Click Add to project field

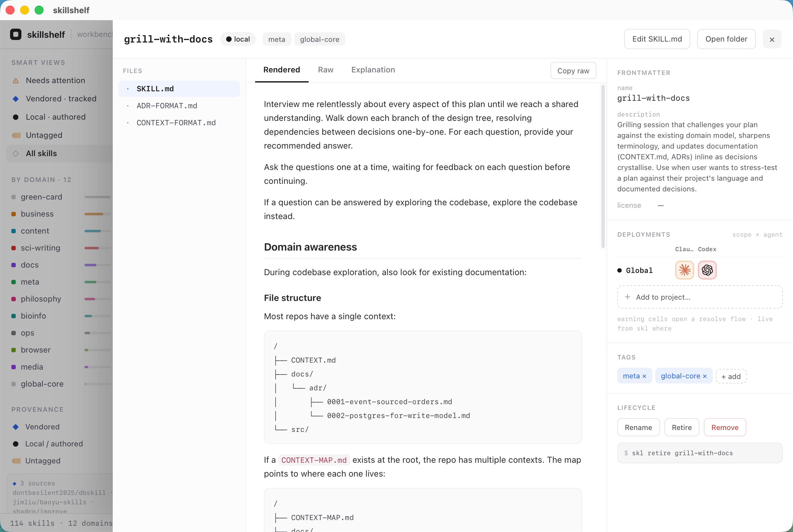pos(700,297)
